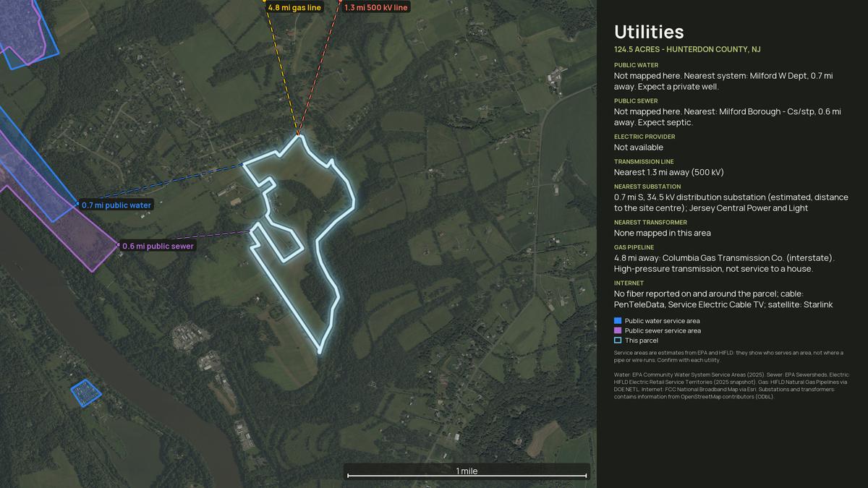Click the data sources attribution paragraph
This screenshot has height=488, width=868.
(x=731, y=385)
